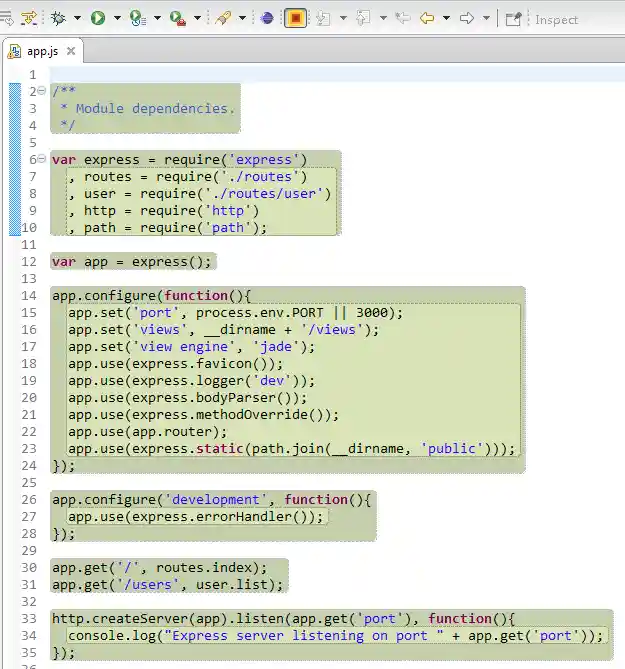The width and height of the screenshot is (625, 669).
Task: Click the Open Perspective icon beside Inspect
Action: coord(513,18)
